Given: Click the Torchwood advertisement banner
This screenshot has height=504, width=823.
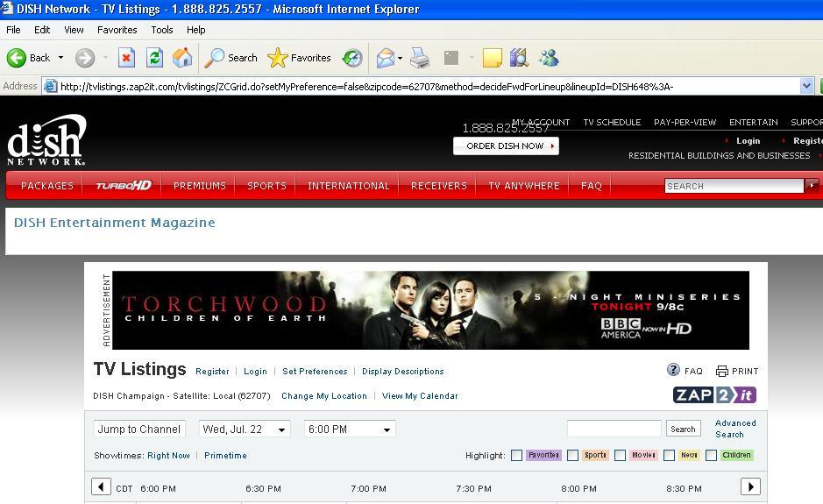Looking at the screenshot, I should click(430, 309).
